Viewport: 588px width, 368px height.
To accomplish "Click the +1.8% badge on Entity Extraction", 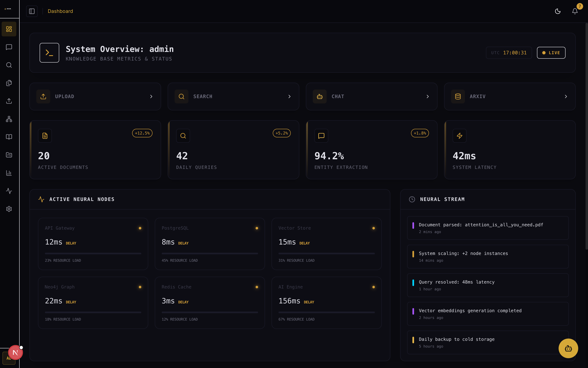I will point(420,133).
